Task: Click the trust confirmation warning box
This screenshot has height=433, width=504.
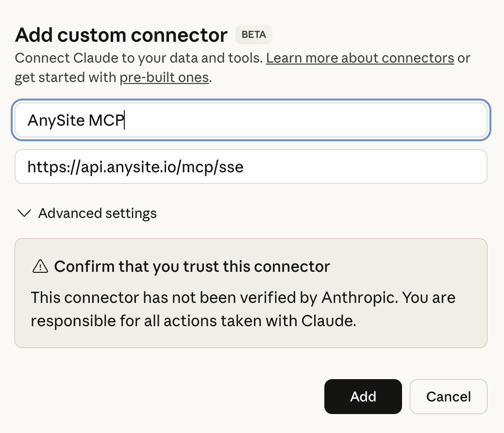Action: [251, 293]
